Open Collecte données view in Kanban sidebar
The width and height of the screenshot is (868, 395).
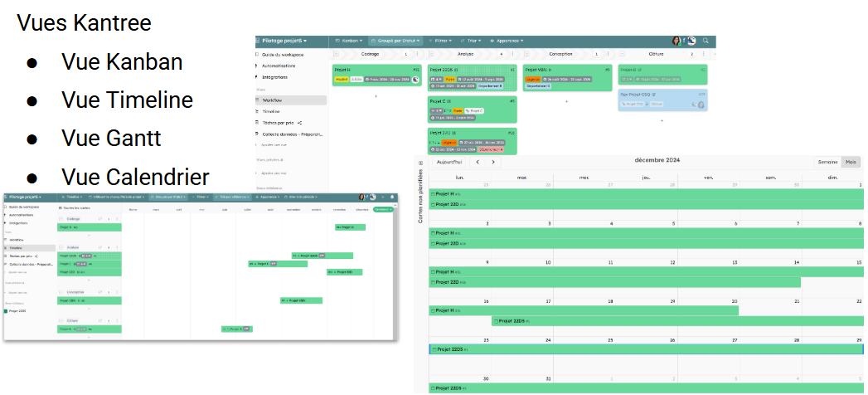tap(291, 134)
